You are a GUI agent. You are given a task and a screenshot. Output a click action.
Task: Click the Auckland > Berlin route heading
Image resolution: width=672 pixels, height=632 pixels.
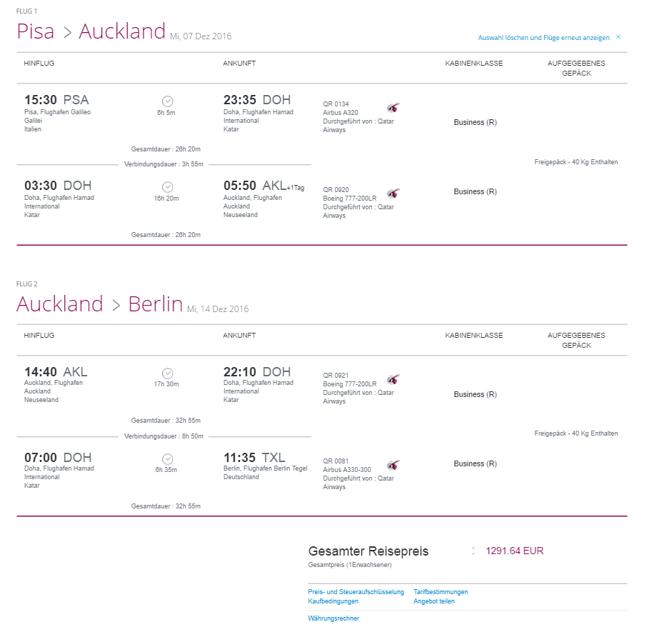point(100,304)
